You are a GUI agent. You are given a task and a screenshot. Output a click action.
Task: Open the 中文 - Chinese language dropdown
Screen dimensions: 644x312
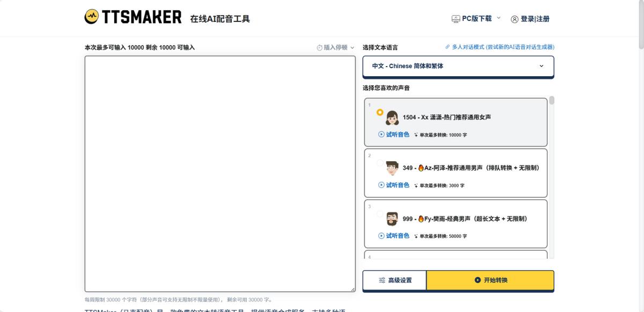click(458, 66)
